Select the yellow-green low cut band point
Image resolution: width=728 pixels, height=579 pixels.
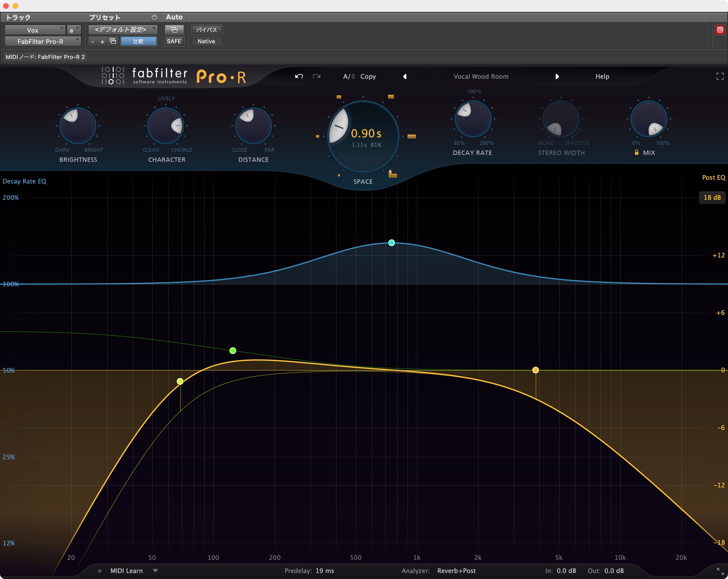180,381
